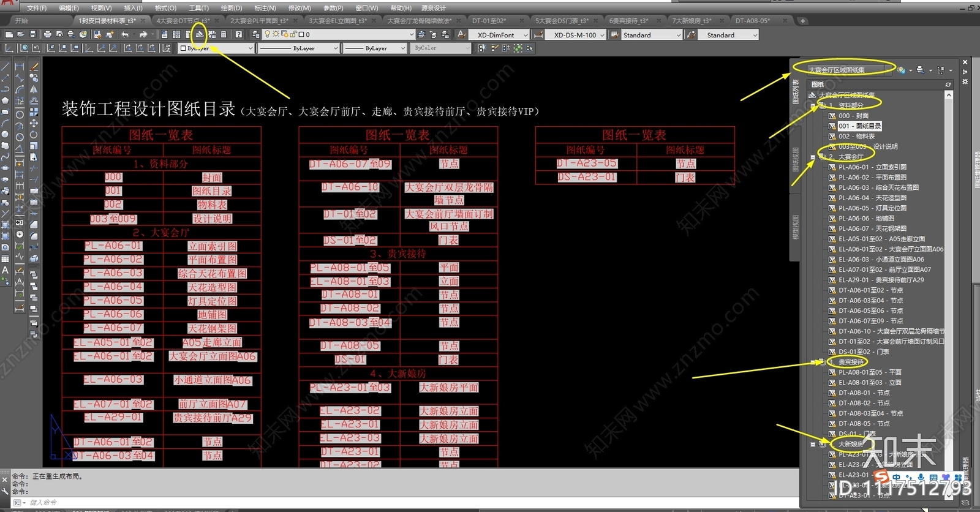Select sheet 000 - 封面
Viewport: 980px width, 512px height.
tap(853, 116)
